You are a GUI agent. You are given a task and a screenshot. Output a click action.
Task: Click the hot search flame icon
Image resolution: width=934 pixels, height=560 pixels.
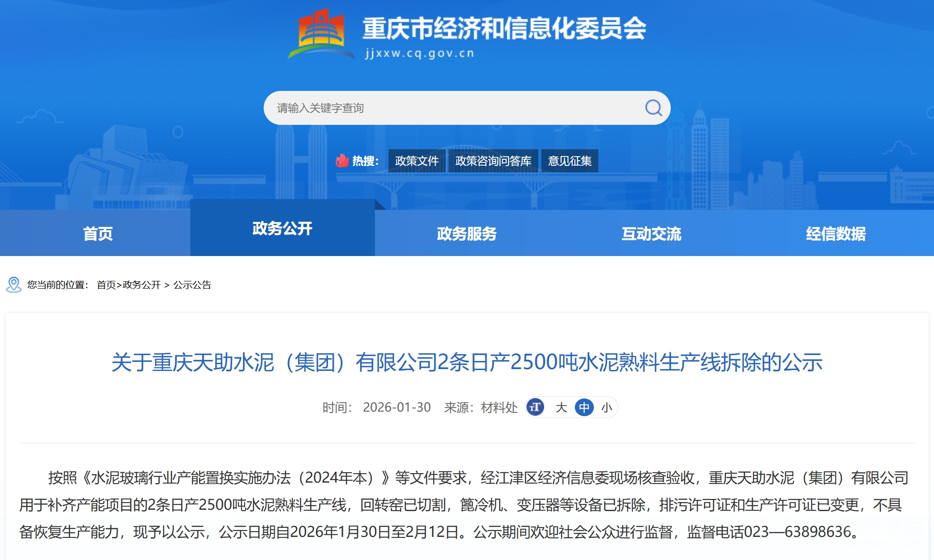click(342, 161)
